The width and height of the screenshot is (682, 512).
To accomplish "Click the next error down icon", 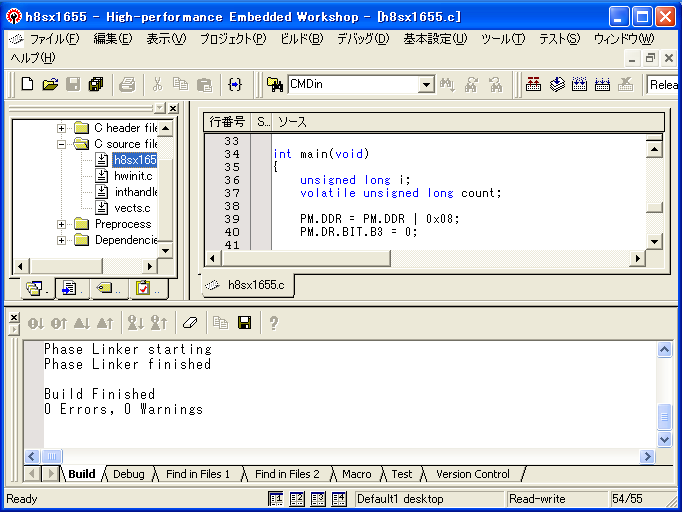I will click(x=36, y=323).
